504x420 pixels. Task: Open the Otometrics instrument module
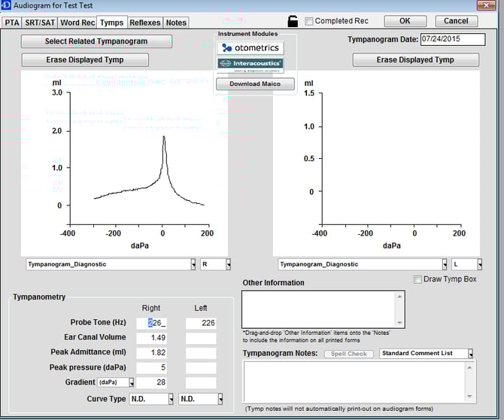[x=250, y=48]
